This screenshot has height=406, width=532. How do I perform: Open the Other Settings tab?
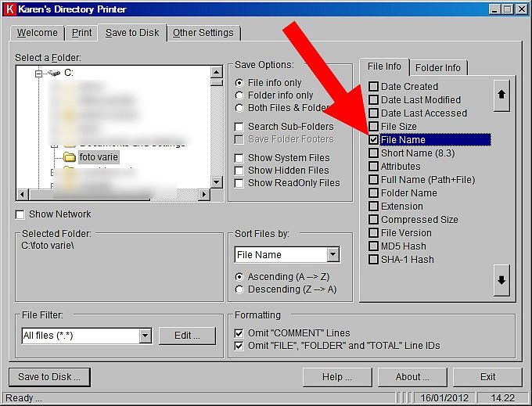pos(203,33)
